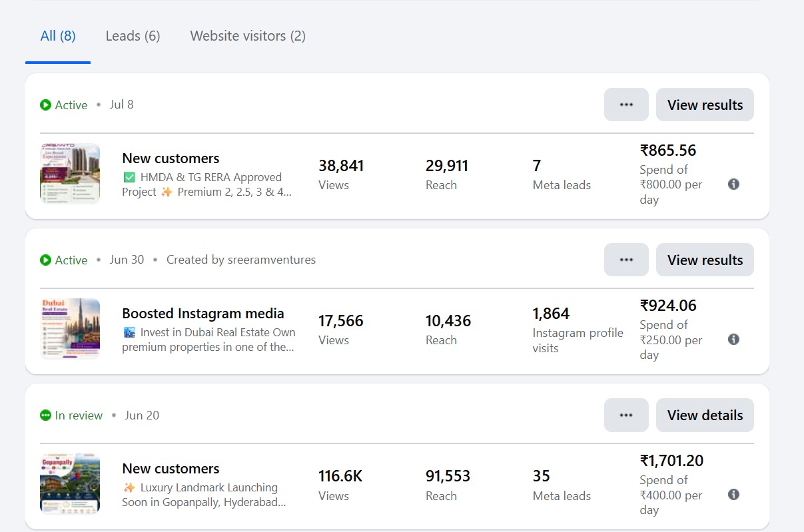Image resolution: width=804 pixels, height=532 pixels.
Task: Click Spend of ₹800.00 per day text
Action: pos(671,184)
